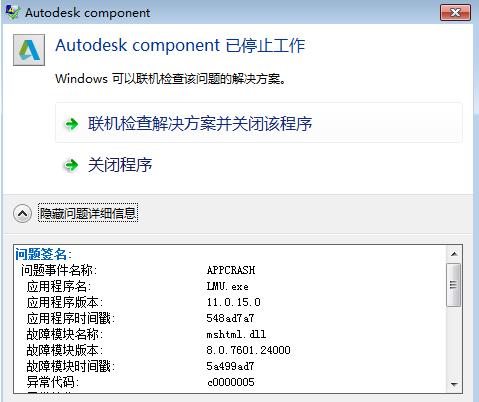The image size is (479, 402).
Task: Click mshtml.dll fault module value
Action: pos(236,334)
